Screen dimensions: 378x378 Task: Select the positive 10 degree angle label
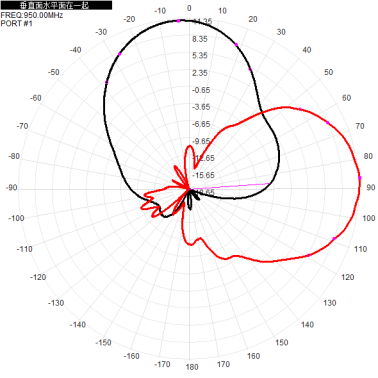click(x=222, y=11)
